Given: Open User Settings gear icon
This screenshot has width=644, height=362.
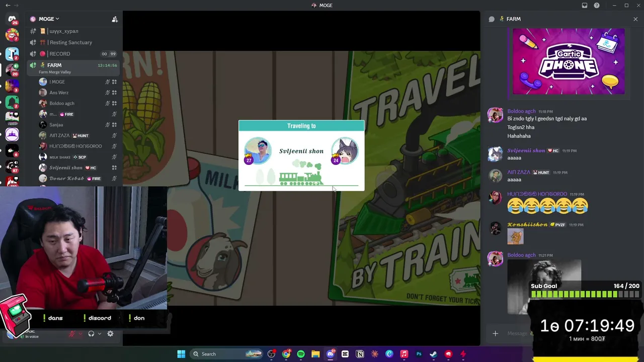Looking at the screenshot, I should click(x=110, y=334).
